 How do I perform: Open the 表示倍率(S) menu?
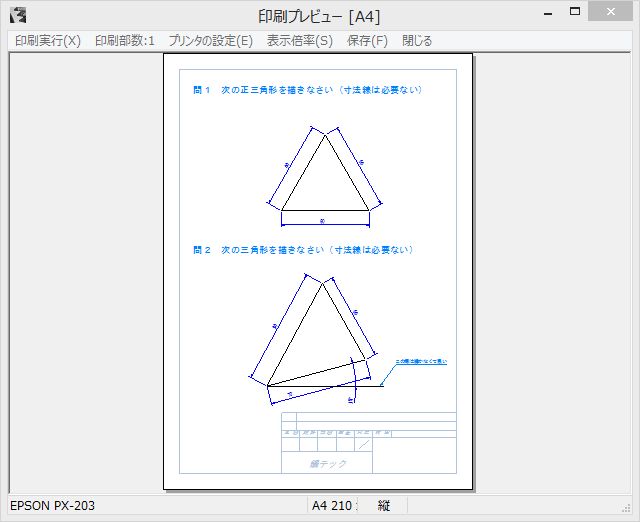click(300, 41)
